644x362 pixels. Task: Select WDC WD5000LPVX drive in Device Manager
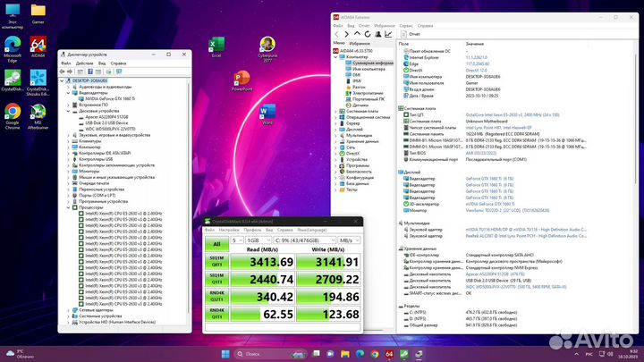click(x=110, y=129)
